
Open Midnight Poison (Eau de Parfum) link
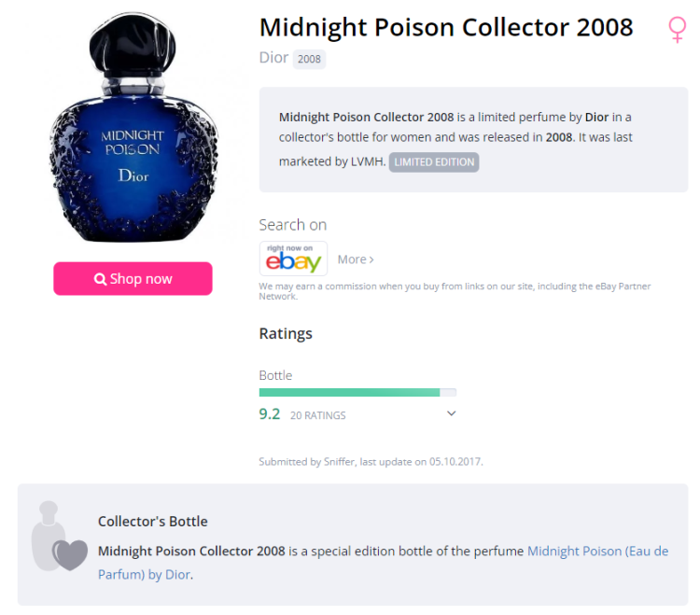(x=597, y=552)
